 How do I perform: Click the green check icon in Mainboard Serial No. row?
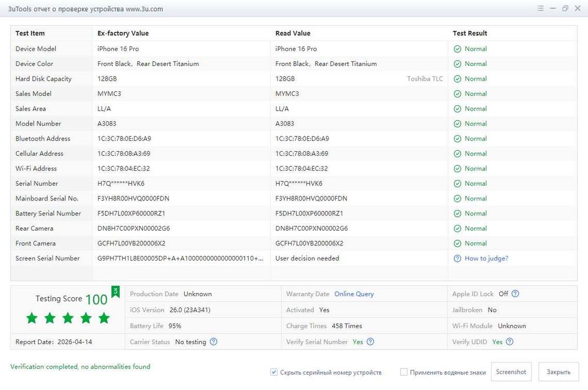[457, 198]
